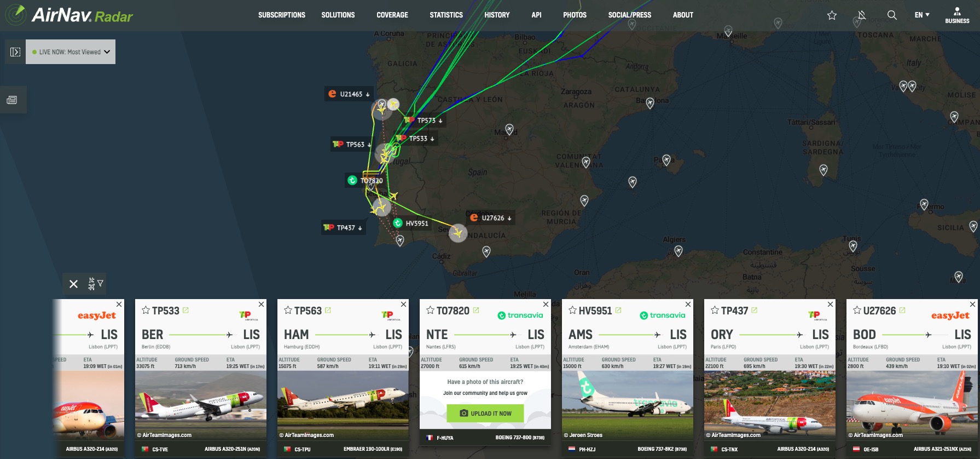
Task: Favorite flight TP437 with star
Action: point(715,310)
